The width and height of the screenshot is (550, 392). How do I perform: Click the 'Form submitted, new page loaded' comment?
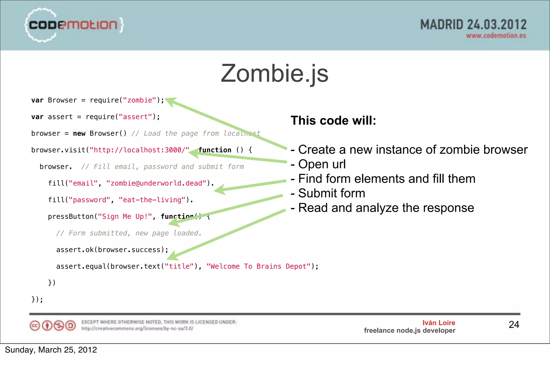pos(129,233)
